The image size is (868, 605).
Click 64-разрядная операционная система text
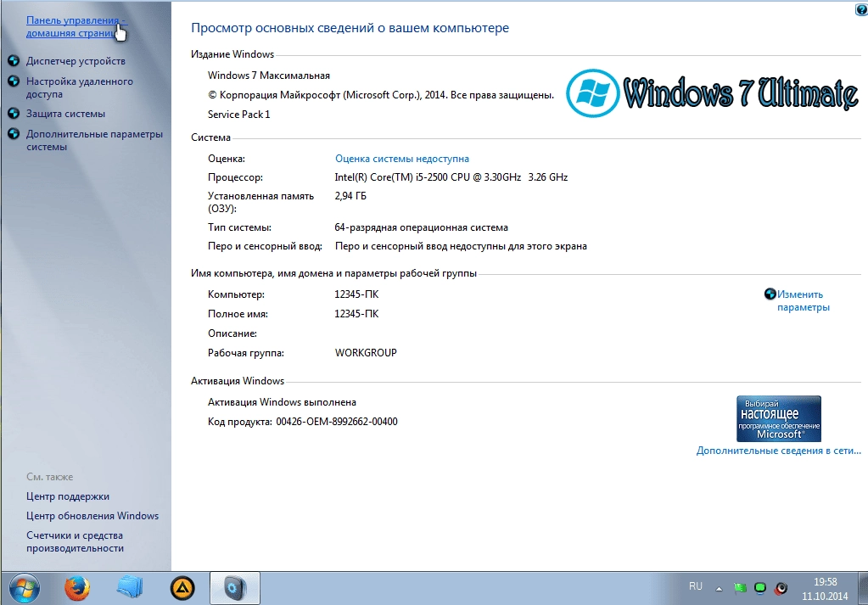(x=421, y=227)
